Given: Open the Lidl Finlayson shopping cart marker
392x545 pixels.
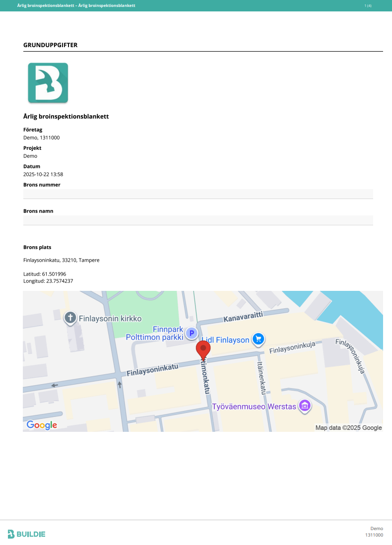Looking at the screenshot, I should [x=258, y=339].
